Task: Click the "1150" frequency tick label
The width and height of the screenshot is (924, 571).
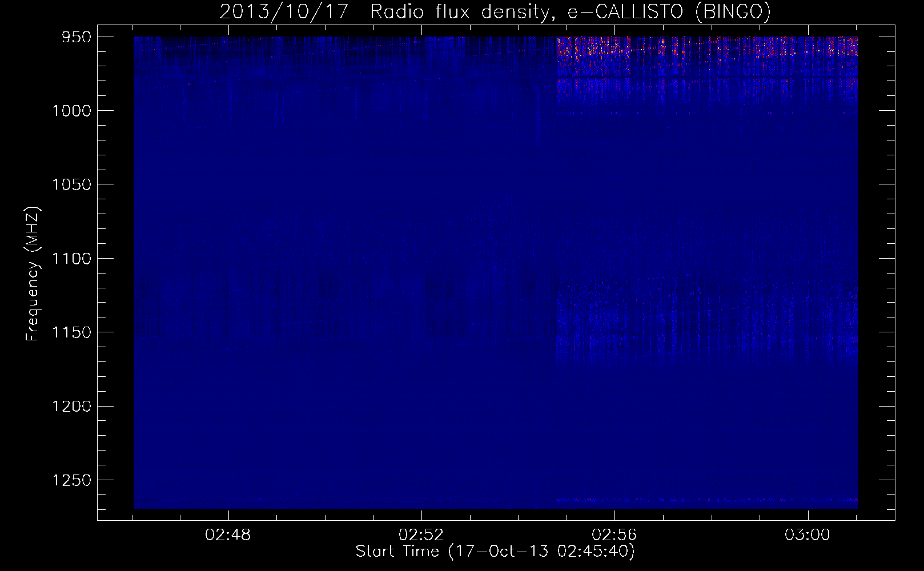Action: (71, 332)
